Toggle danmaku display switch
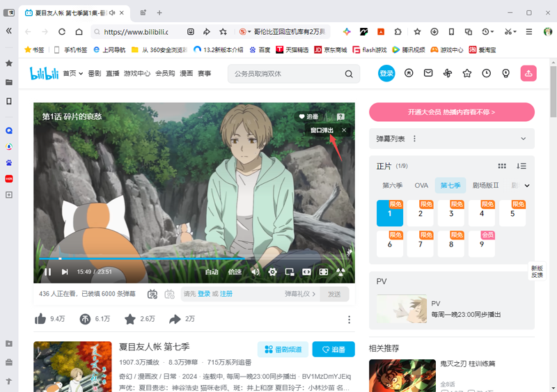This screenshot has height=392, width=557. pos(152,295)
